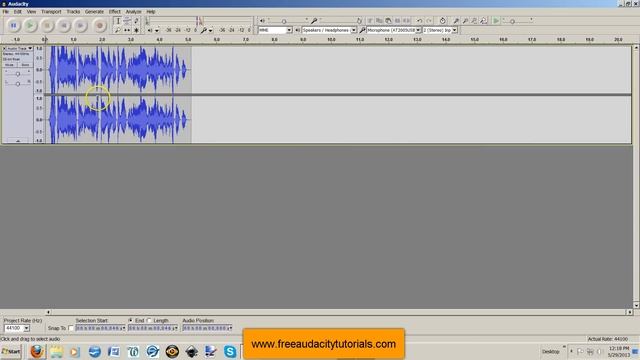Begin recording with the red Record button
Image resolution: width=640 pixels, height=360 pixels.
click(x=99, y=26)
